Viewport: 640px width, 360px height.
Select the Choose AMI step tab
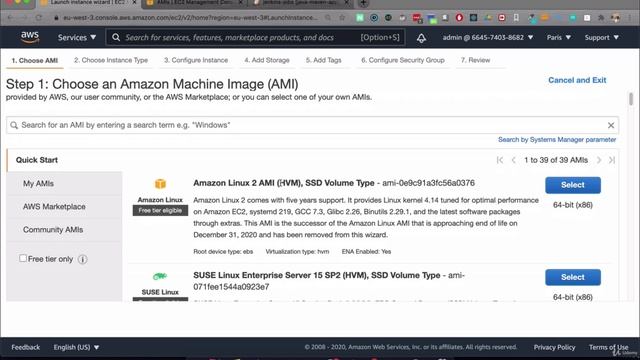point(35,60)
